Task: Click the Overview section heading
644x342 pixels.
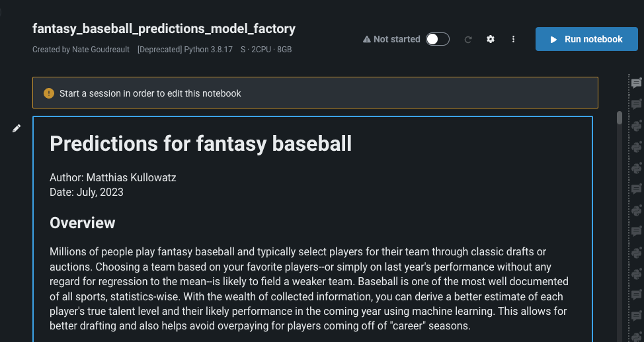Action: (x=83, y=223)
